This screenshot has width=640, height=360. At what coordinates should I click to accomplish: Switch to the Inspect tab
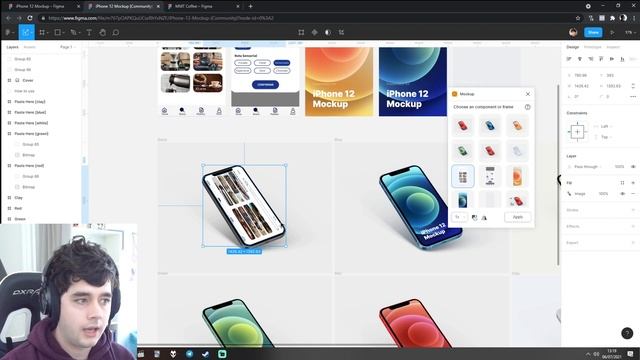(613, 47)
